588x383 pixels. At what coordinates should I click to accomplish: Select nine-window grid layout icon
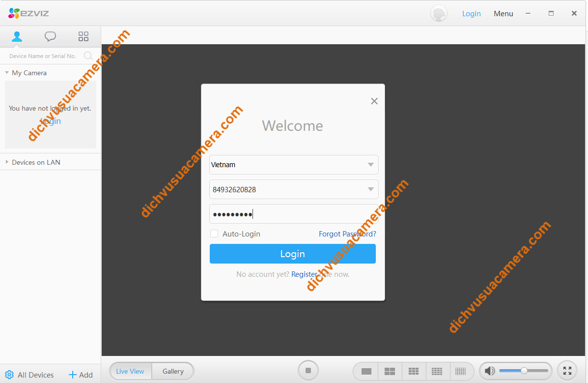[414, 371]
